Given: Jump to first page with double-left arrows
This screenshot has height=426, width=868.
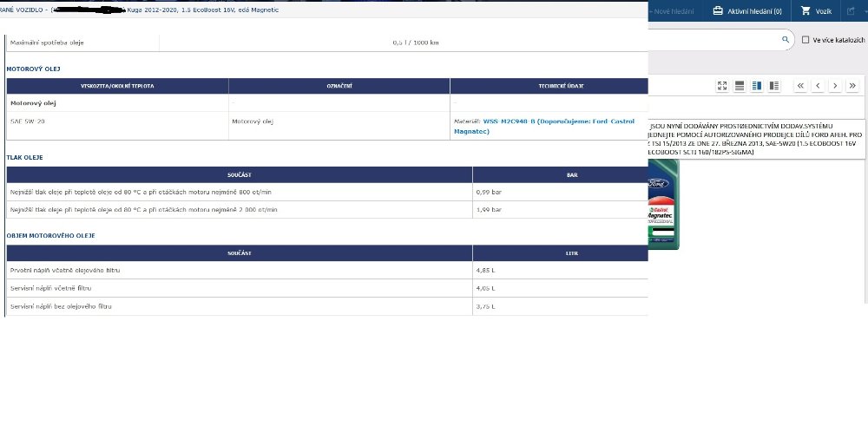Looking at the screenshot, I should [800, 85].
